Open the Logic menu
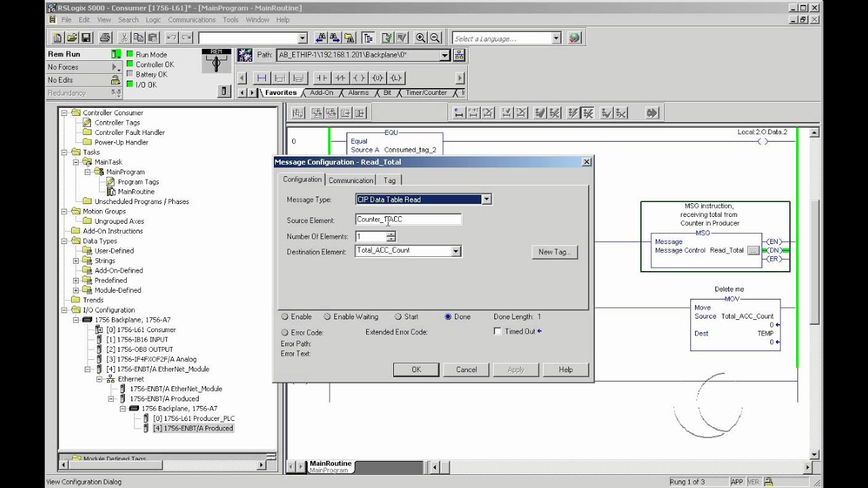 pos(153,20)
